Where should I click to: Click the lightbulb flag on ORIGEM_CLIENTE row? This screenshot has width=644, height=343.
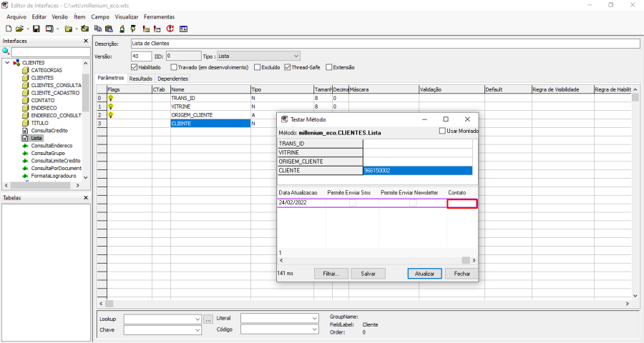click(x=110, y=115)
